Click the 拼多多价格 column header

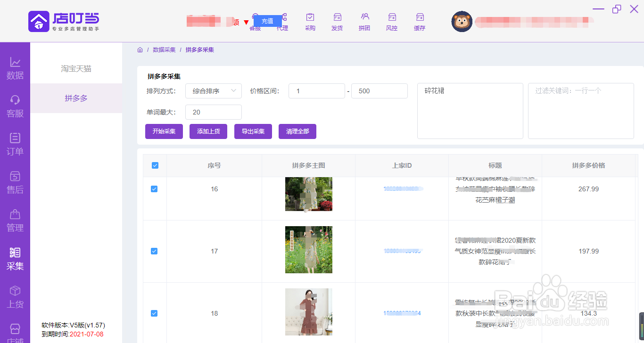[x=588, y=165]
